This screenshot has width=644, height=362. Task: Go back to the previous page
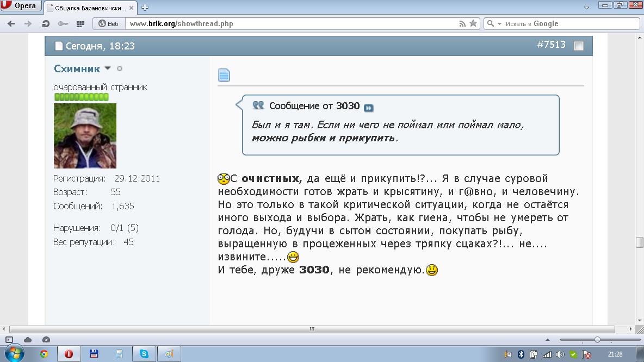click(x=11, y=23)
